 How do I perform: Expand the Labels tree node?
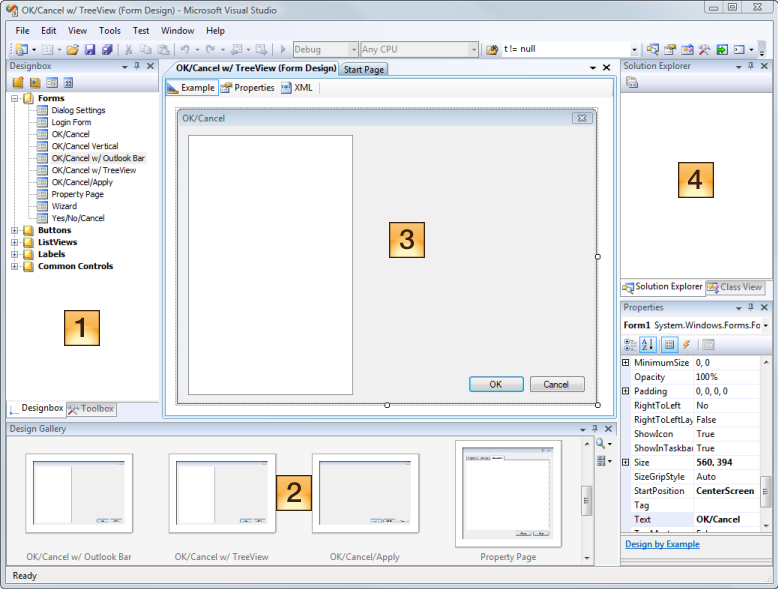pyautogui.click(x=15, y=254)
